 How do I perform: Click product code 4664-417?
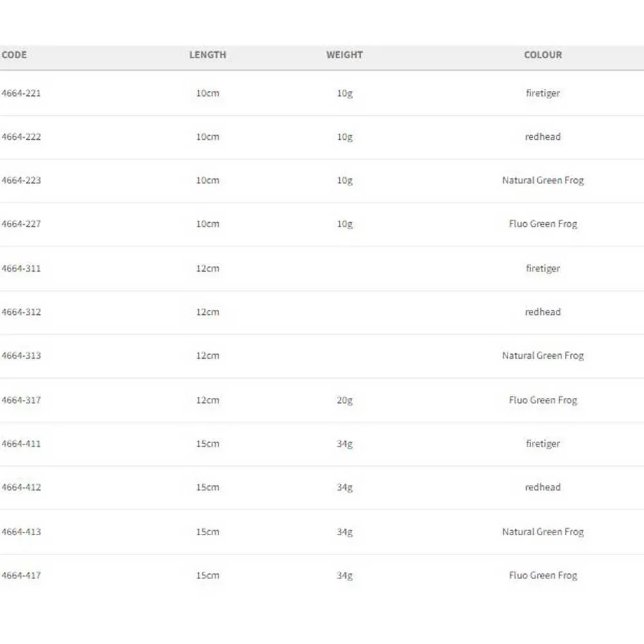click(x=21, y=576)
